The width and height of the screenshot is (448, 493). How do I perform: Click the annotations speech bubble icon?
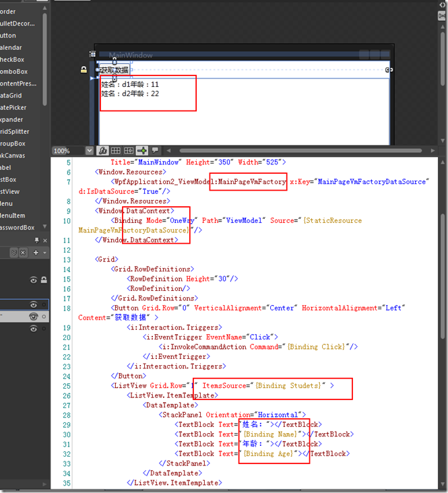click(155, 150)
